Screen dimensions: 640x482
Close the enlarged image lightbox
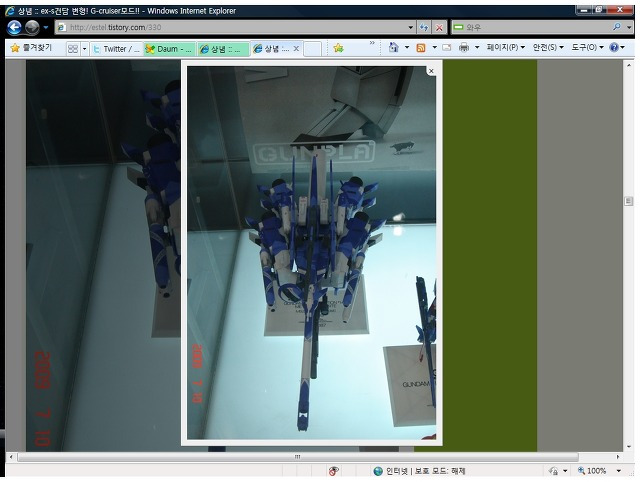coord(431,71)
